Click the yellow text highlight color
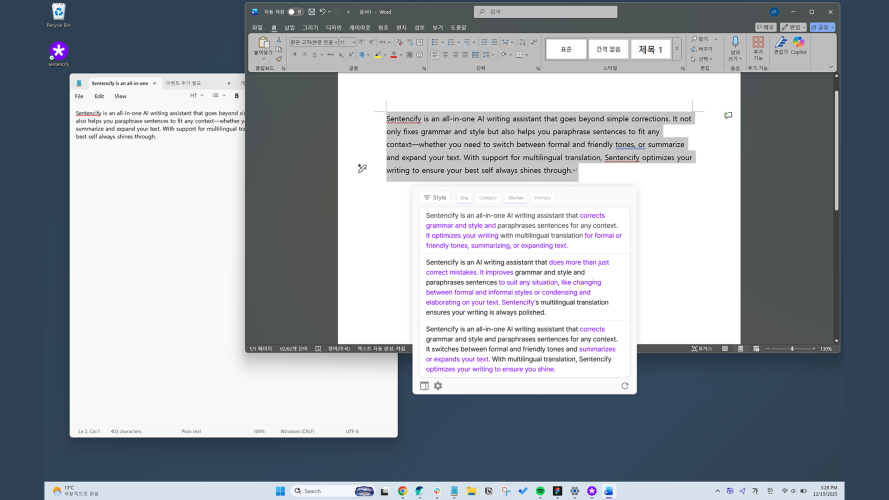Image resolution: width=889 pixels, height=500 pixels. pyautogui.click(x=378, y=55)
